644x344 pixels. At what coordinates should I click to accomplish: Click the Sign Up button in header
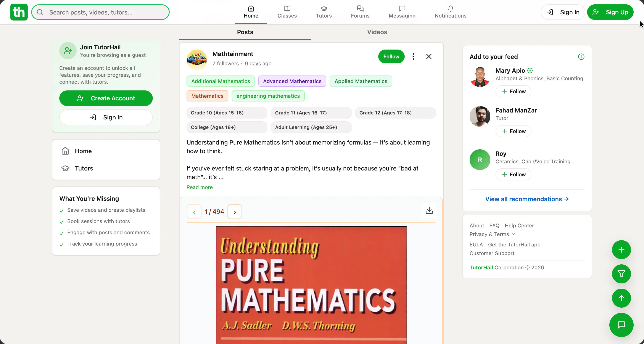point(610,12)
